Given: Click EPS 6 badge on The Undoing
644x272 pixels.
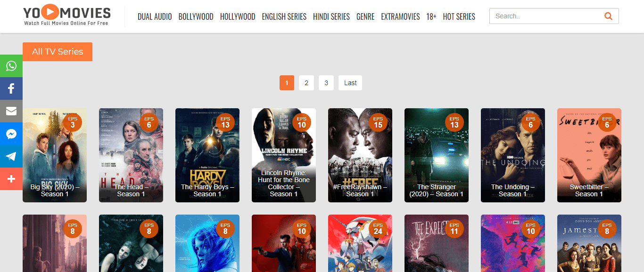Looking at the screenshot, I should click(x=531, y=122).
